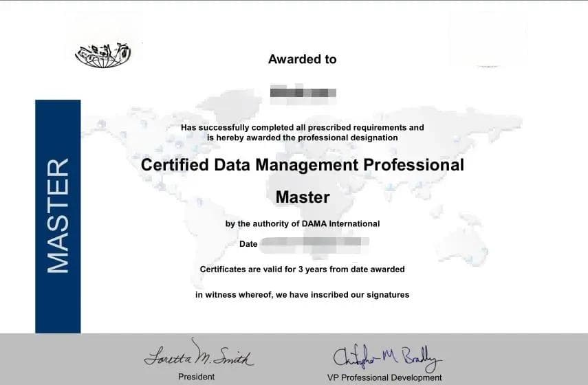Click 'is hereby awarded the professional designation' line
The width and height of the screenshot is (588, 385).
[x=302, y=137]
